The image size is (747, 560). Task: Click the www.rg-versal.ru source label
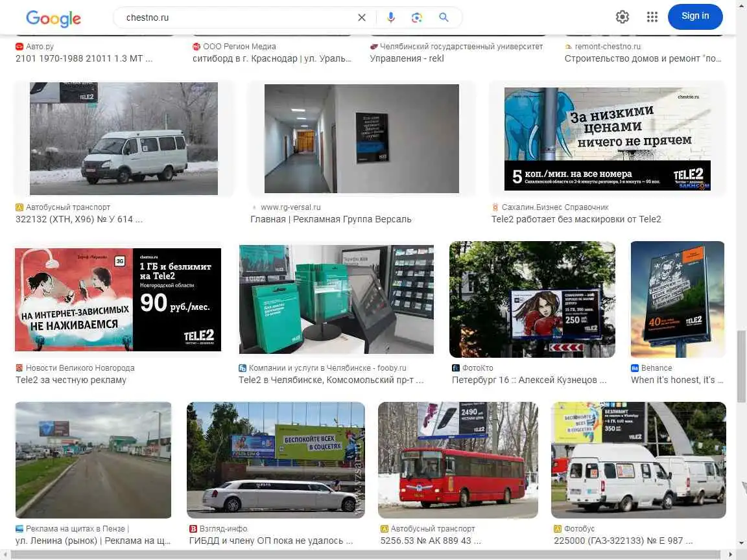pos(290,207)
